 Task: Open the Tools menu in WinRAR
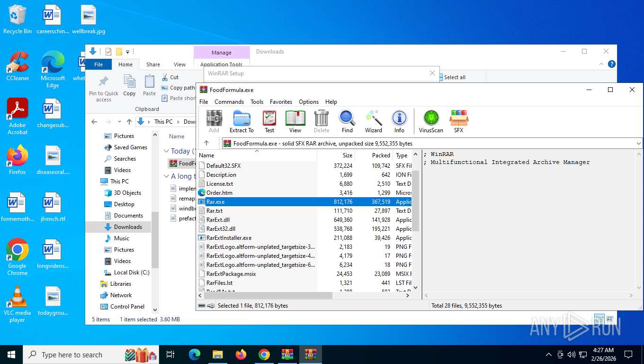[x=257, y=102]
